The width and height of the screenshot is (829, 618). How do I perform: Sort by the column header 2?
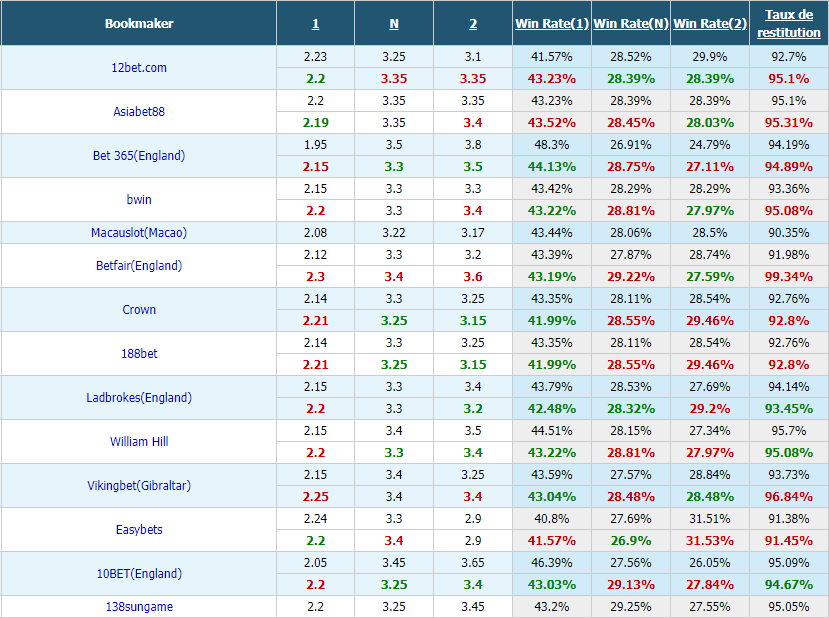point(473,24)
